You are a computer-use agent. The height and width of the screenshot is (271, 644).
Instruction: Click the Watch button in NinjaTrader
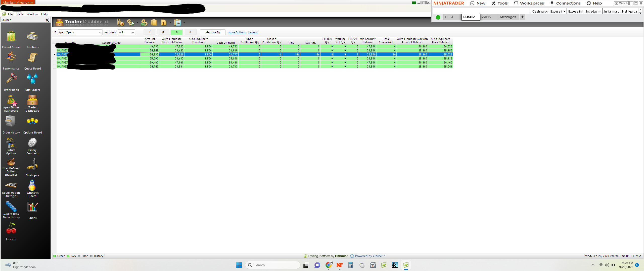(621, 3)
